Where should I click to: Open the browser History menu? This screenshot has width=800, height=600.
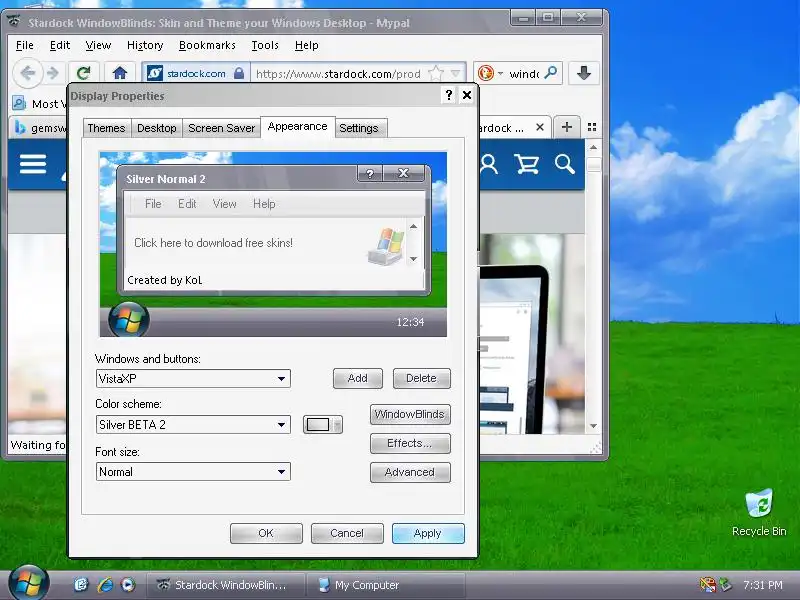145,45
